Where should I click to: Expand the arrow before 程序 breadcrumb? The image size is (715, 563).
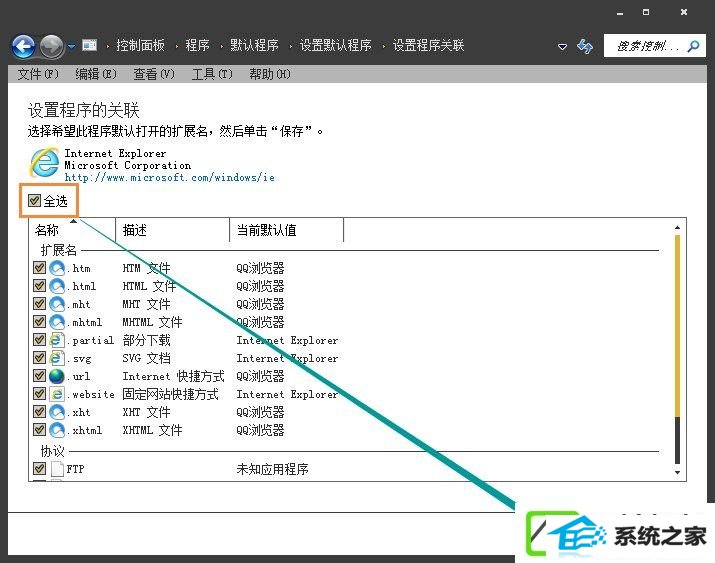[176, 46]
